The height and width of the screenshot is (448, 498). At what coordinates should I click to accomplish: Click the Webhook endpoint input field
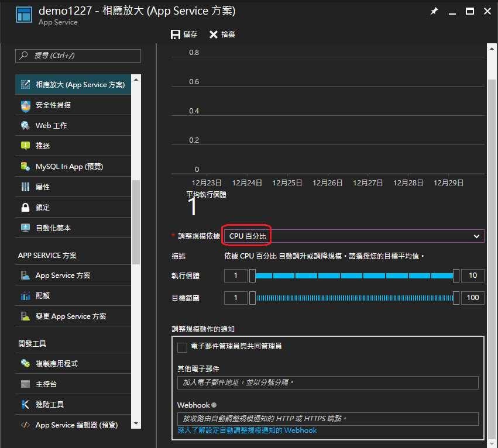328,419
